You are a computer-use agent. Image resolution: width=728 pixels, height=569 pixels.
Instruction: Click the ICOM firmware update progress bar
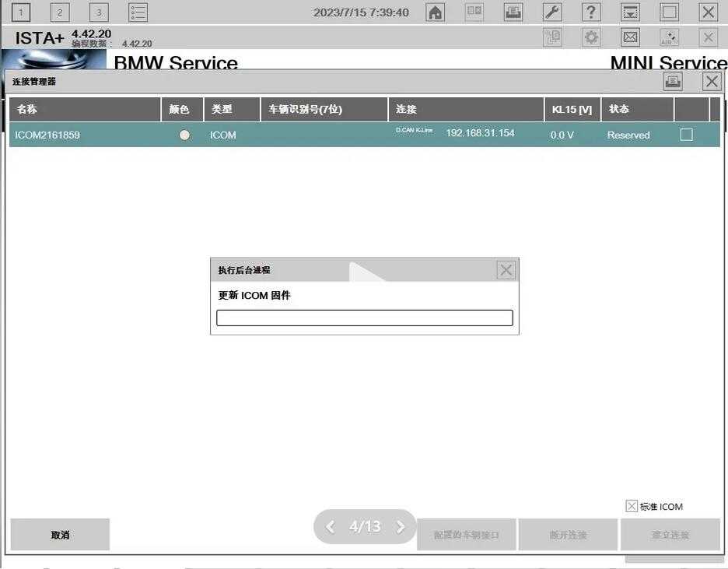[365, 318]
